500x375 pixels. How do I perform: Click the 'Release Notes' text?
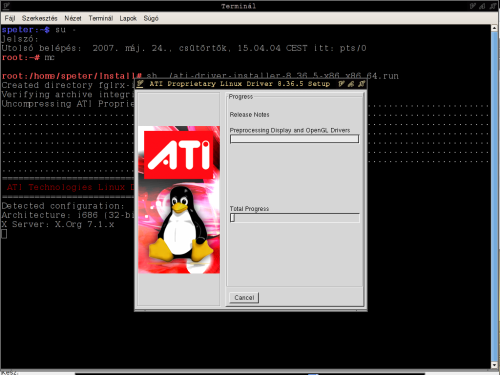[x=249, y=115]
